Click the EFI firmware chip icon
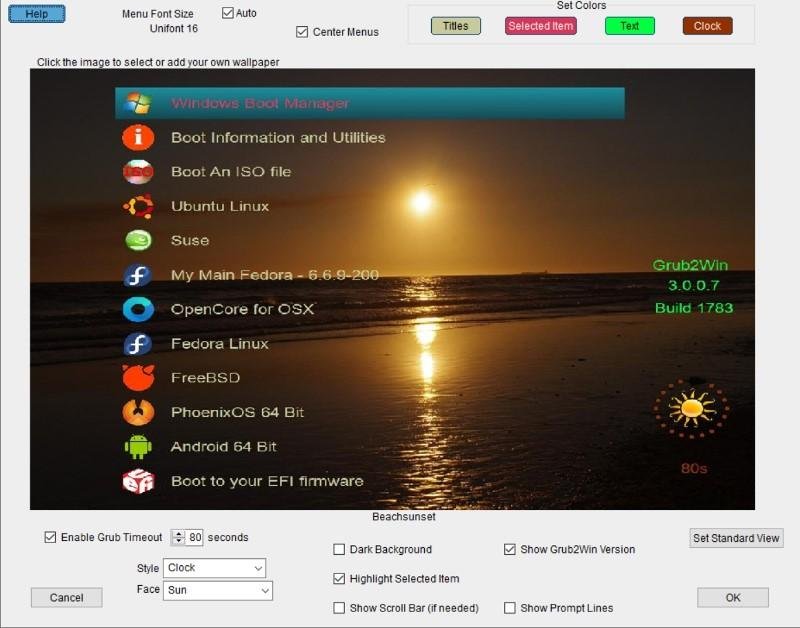This screenshot has height=628, width=800. [138, 481]
